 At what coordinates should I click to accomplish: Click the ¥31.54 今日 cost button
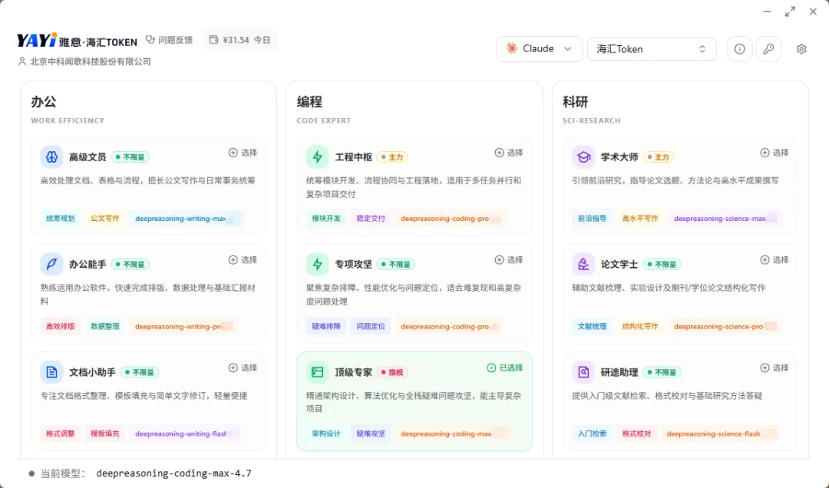(240, 40)
